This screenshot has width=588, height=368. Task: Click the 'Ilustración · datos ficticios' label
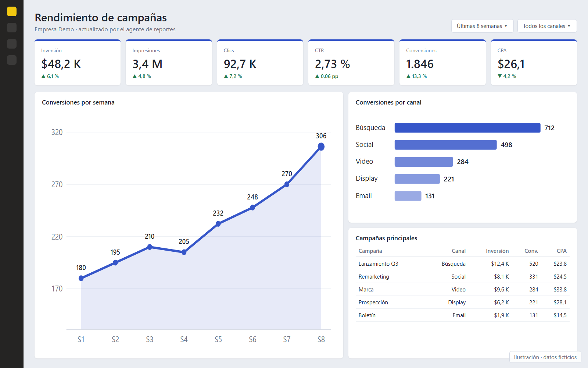(x=545, y=357)
